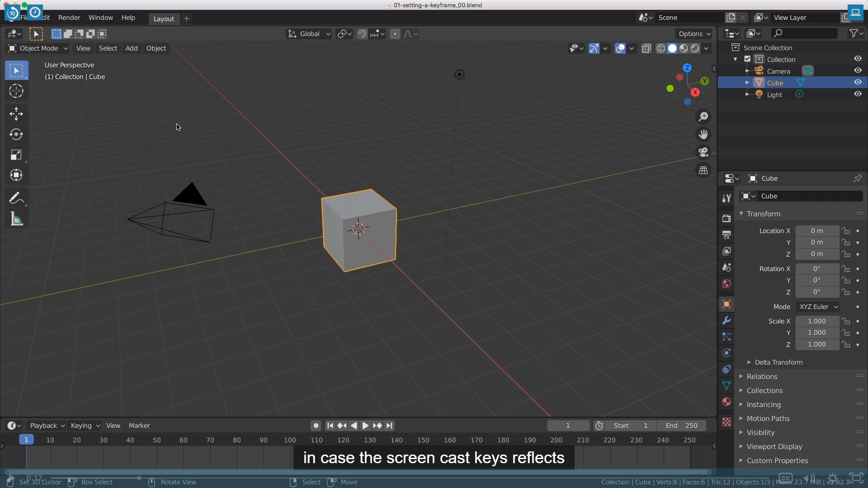Click the Location X value field
868x488 pixels.
point(816,231)
